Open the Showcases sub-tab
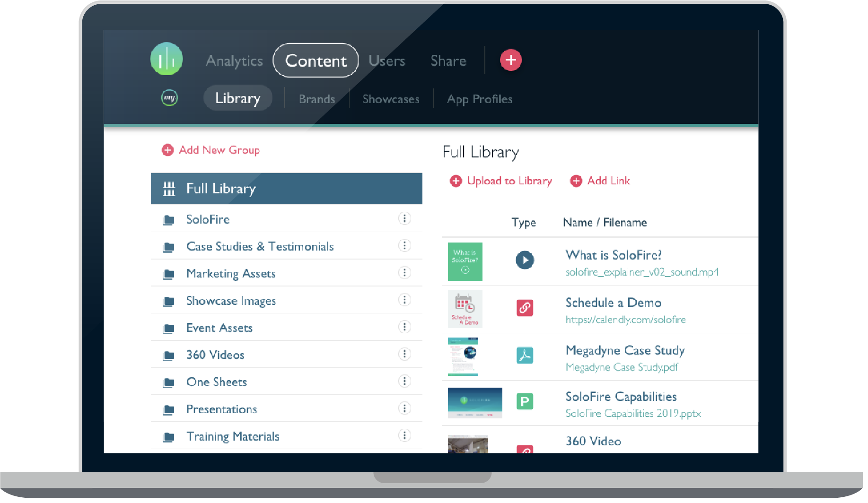868x503 pixels. pyautogui.click(x=391, y=99)
